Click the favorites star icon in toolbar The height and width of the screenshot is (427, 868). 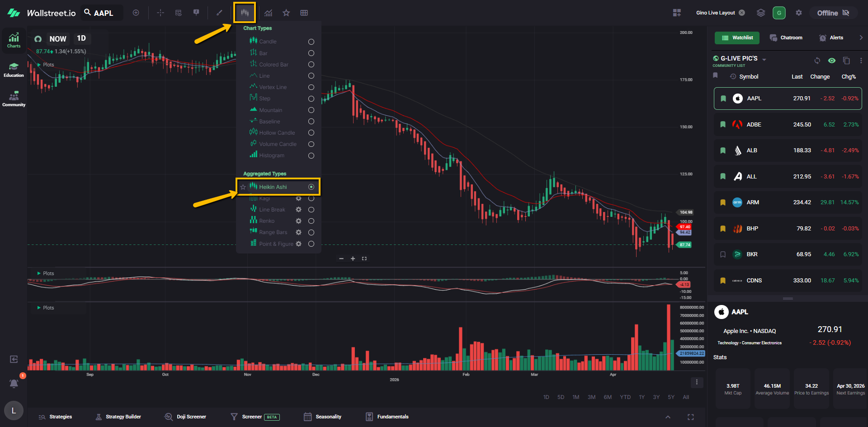point(286,13)
